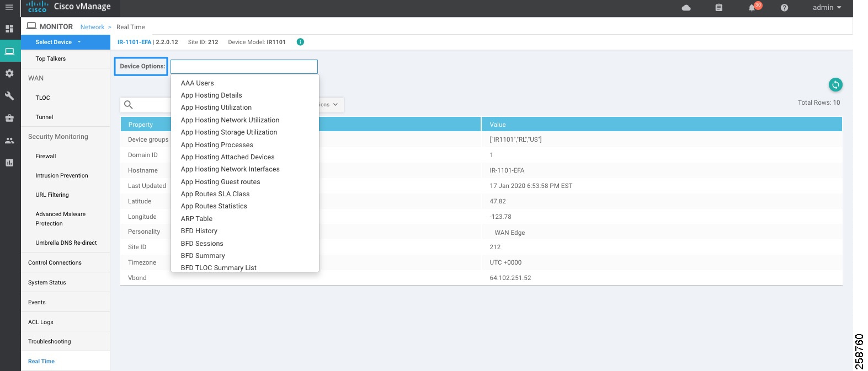Screen dimensions: 868x371
Task: Select App Routes Statistics
Action: click(214, 206)
